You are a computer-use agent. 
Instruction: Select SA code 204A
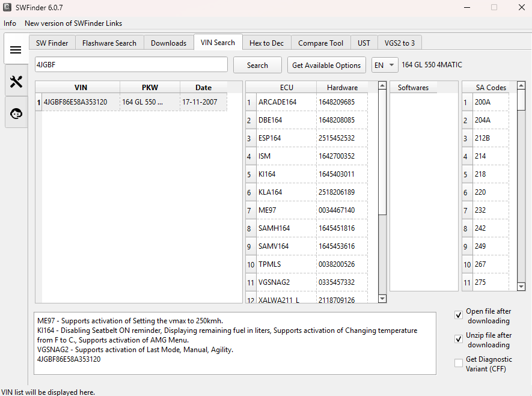click(x=491, y=120)
